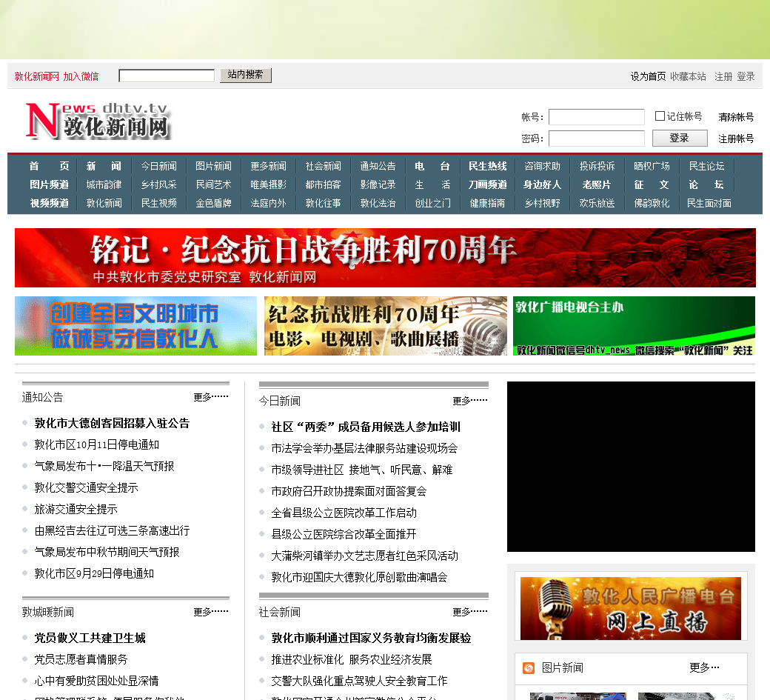This screenshot has width=770, height=700.
Task: Click the orange 图片新闻 section icon
Action: point(529,668)
